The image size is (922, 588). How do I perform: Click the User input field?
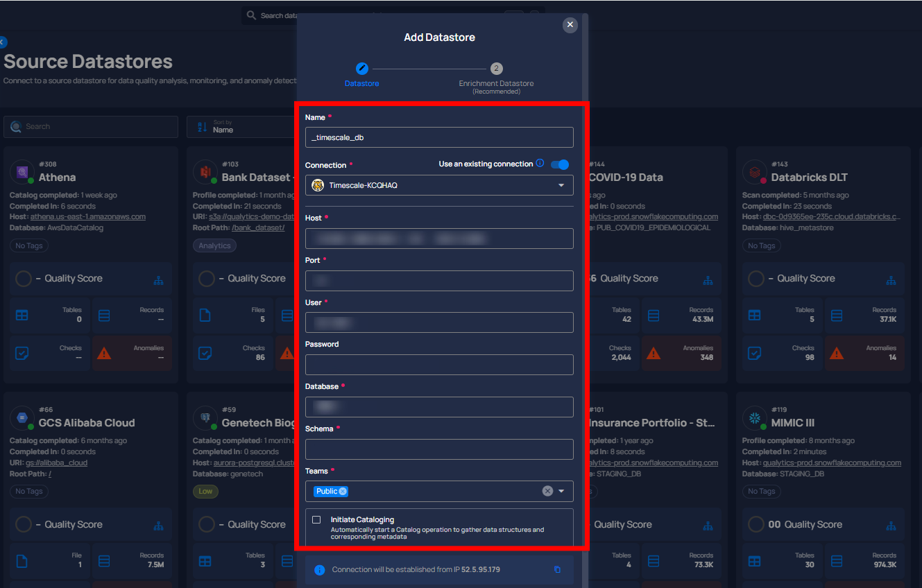point(439,322)
